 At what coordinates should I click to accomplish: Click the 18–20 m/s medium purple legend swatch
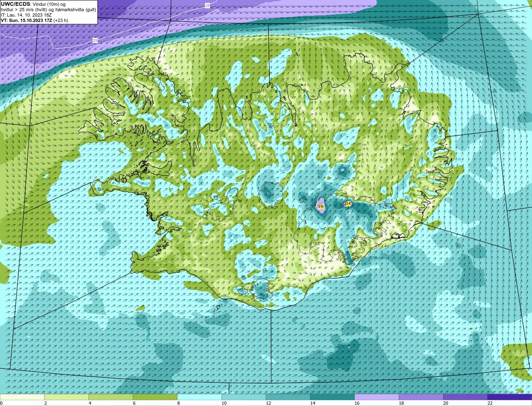(x=421, y=397)
